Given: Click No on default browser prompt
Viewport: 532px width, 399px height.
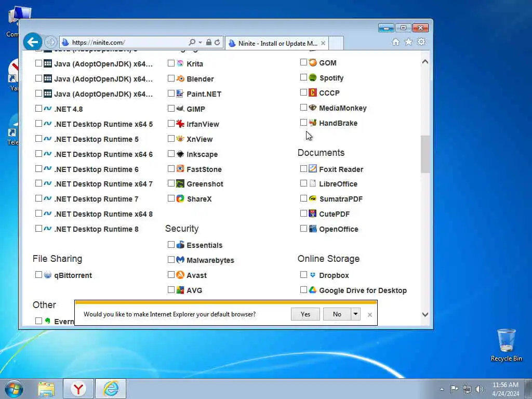Looking at the screenshot, I should pos(337,314).
